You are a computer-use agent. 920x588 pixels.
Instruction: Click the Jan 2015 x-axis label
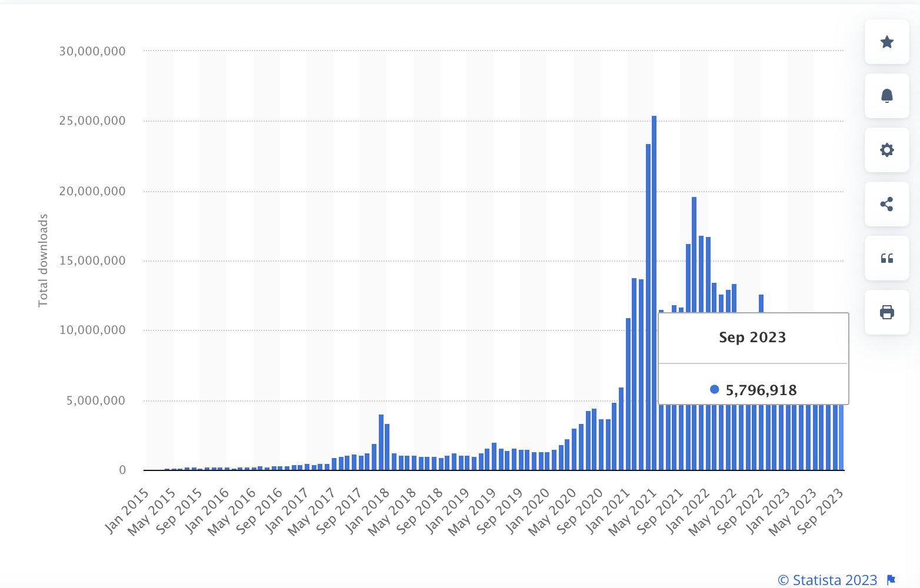coord(126,510)
